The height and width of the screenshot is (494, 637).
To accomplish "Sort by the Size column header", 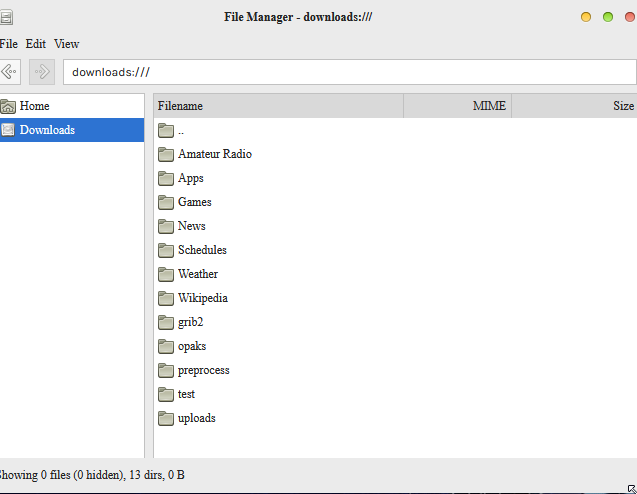I will pos(574,106).
